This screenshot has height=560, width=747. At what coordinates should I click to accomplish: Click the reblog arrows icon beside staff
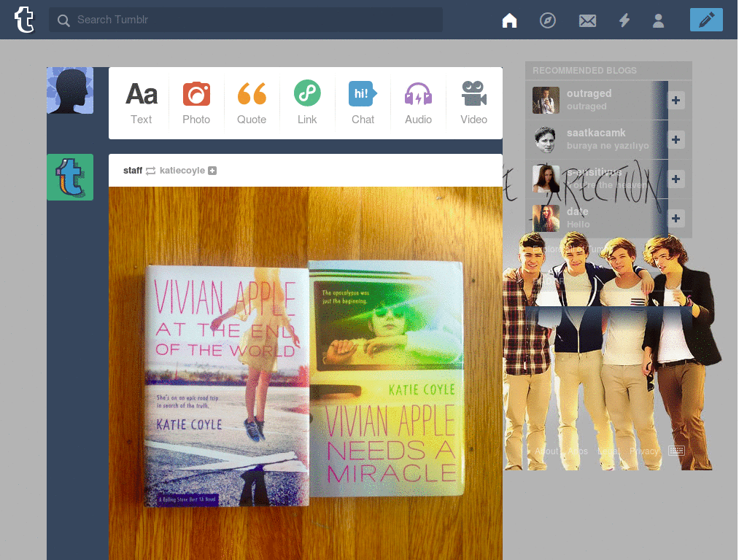[x=150, y=171]
